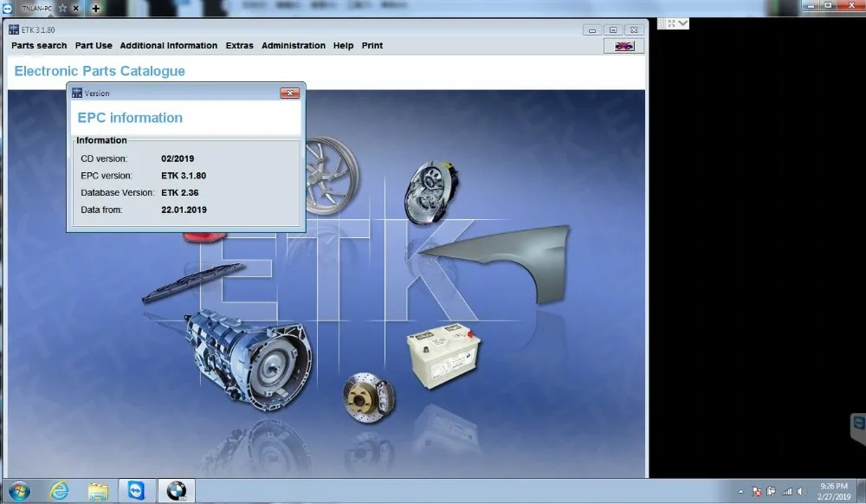
Task: Click the car battery image
Action: [x=443, y=356]
